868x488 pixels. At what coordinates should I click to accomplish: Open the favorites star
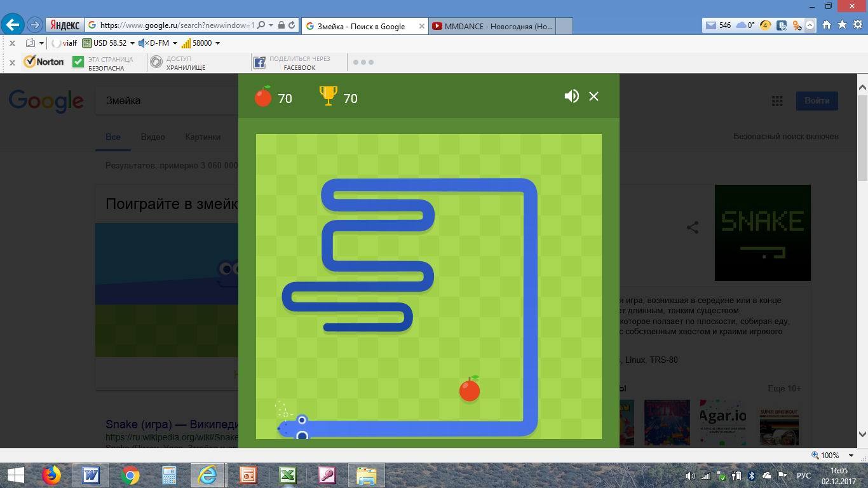point(842,25)
